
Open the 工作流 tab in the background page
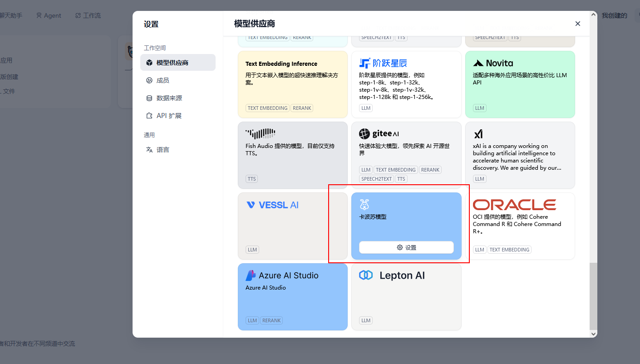(88, 15)
